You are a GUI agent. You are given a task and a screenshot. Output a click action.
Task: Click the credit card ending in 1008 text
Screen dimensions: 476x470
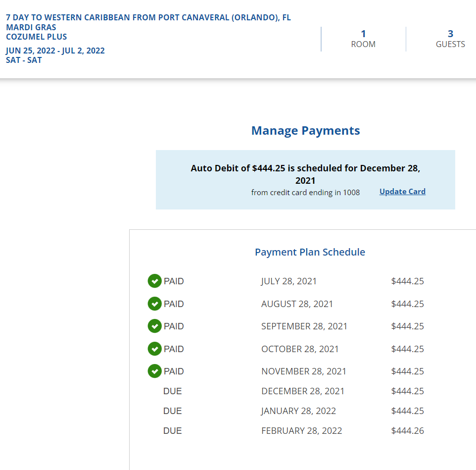305,192
